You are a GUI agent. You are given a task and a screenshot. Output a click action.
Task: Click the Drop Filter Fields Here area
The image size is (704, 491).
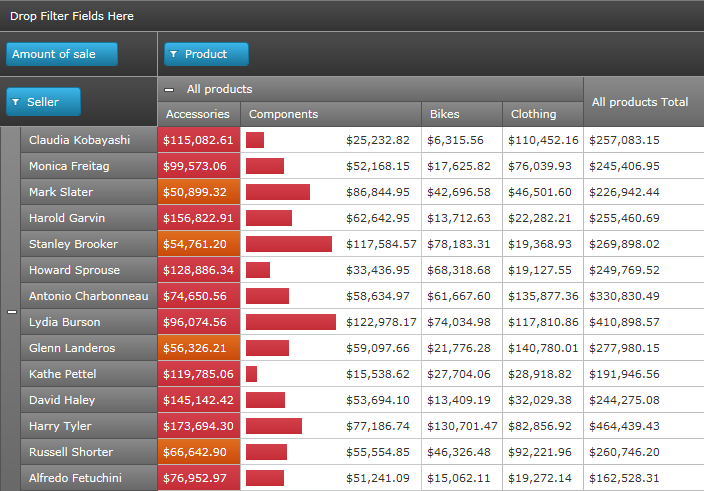coord(72,16)
